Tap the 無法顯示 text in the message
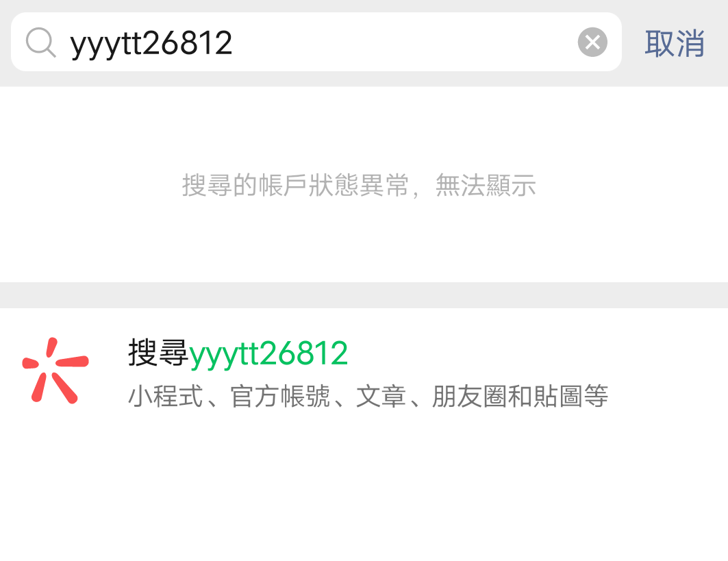 pos(486,185)
